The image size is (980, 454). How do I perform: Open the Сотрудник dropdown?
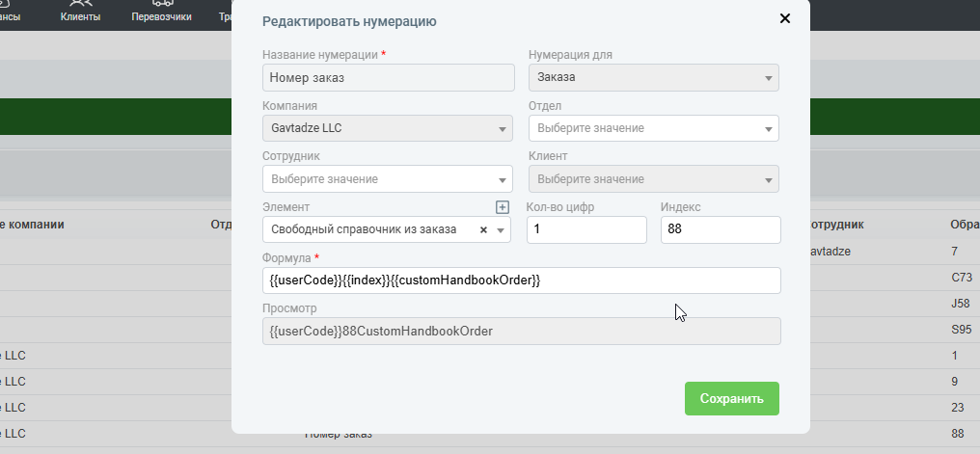(x=387, y=179)
